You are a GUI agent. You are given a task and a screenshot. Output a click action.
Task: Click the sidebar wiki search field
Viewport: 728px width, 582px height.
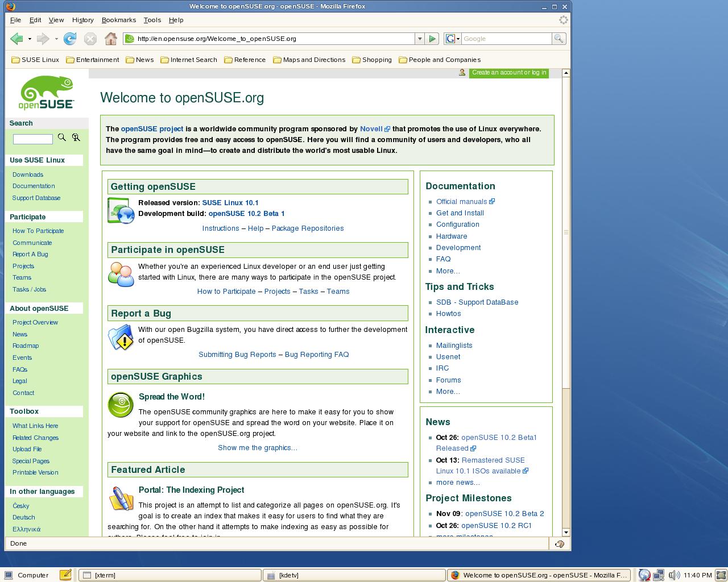point(33,139)
